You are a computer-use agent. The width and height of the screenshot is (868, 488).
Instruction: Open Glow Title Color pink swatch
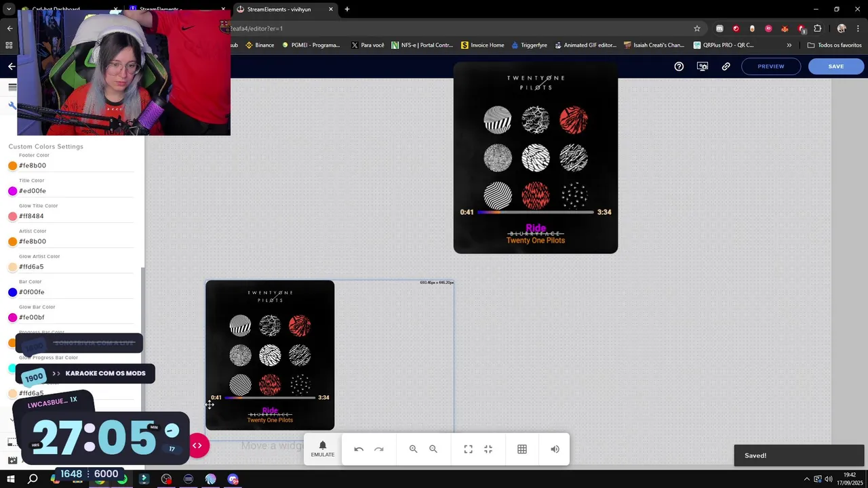[x=12, y=216]
